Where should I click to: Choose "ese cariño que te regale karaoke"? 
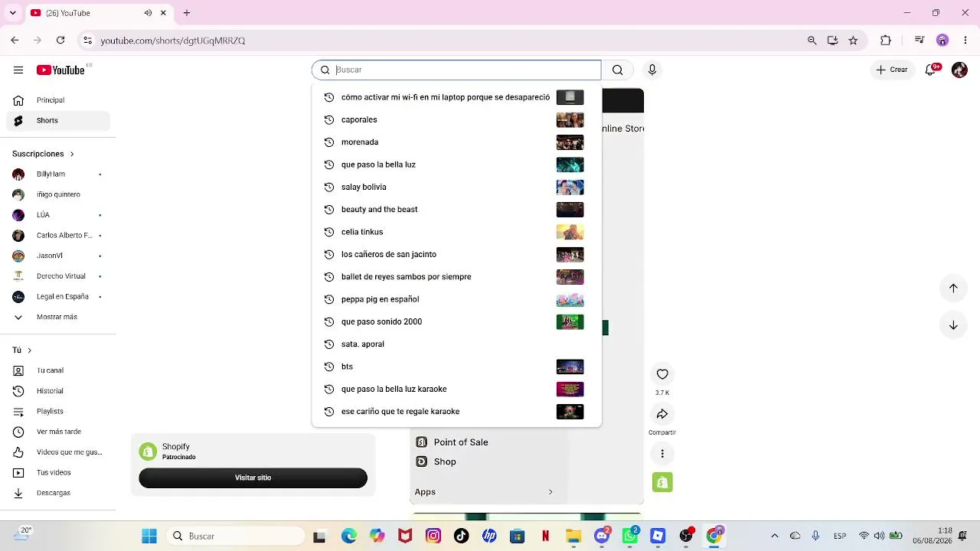tap(457, 412)
